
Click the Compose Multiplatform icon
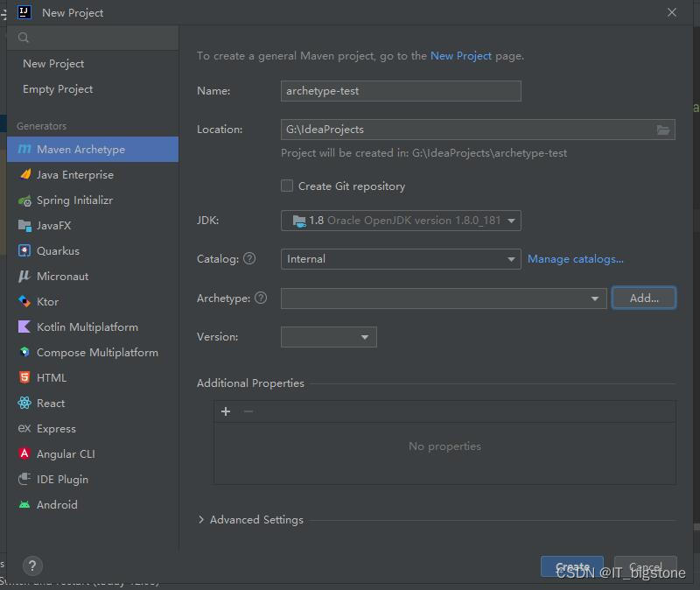coord(24,353)
